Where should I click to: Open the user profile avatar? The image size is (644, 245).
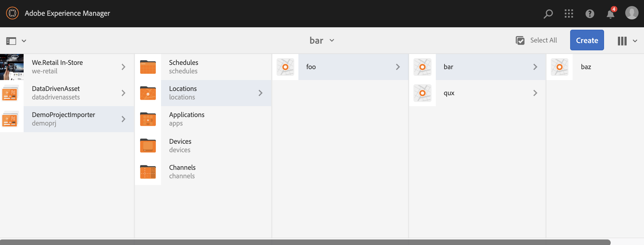click(632, 13)
